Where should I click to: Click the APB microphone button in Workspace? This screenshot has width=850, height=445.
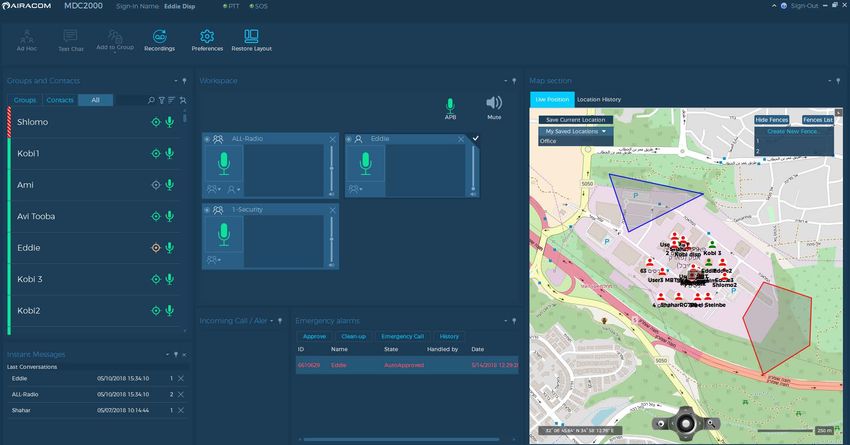tap(450, 108)
